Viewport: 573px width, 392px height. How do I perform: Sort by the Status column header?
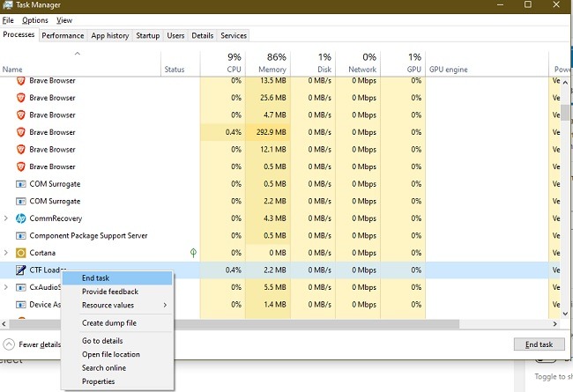pyautogui.click(x=181, y=63)
